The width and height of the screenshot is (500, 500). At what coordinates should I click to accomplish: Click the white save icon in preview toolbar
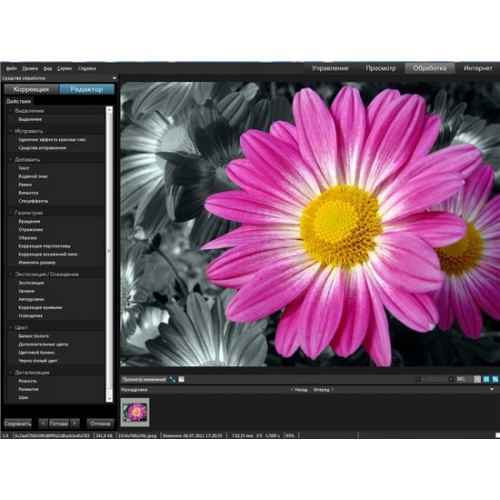(x=181, y=379)
